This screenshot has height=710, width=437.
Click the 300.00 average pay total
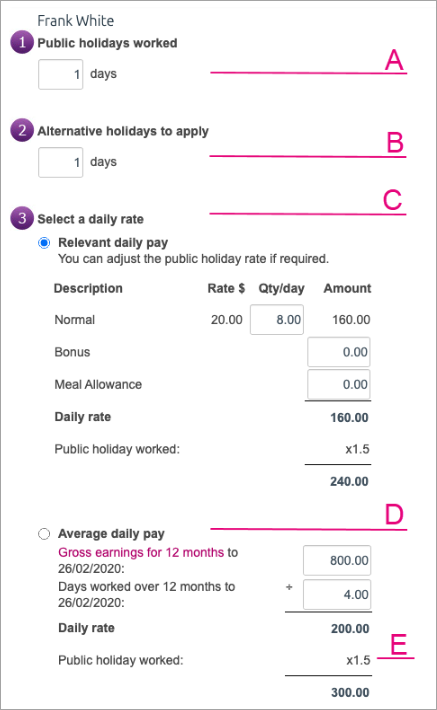tap(350, 692)
